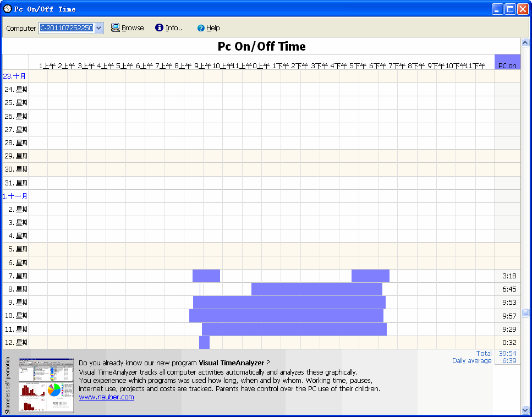Select the computer name field text
532x417 pixels.
[67, 28]
